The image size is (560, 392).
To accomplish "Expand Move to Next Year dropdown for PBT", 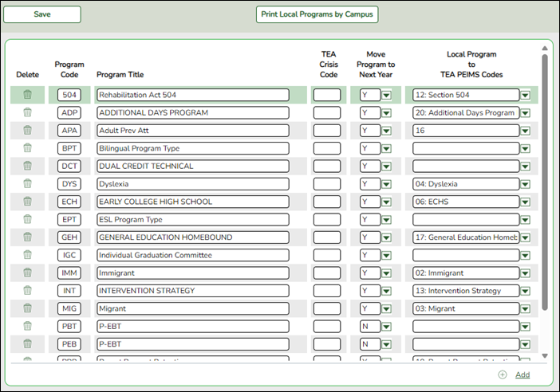I will (386, 326).
